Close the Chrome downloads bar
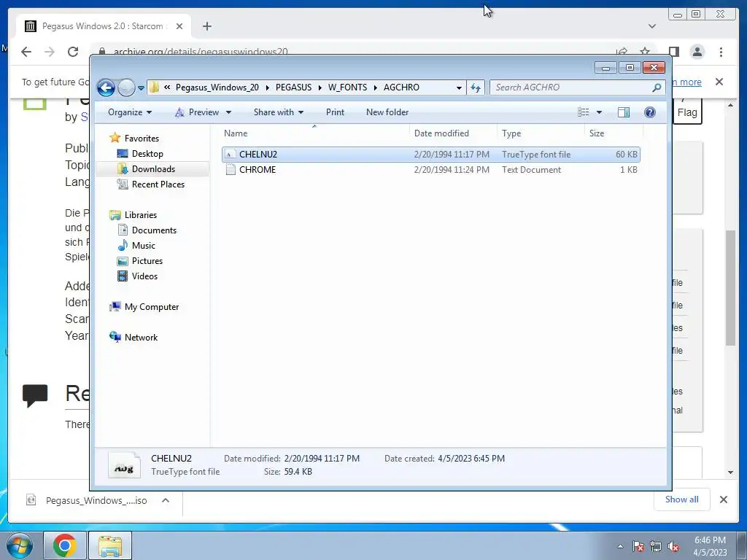 click(x=723, y=499)
